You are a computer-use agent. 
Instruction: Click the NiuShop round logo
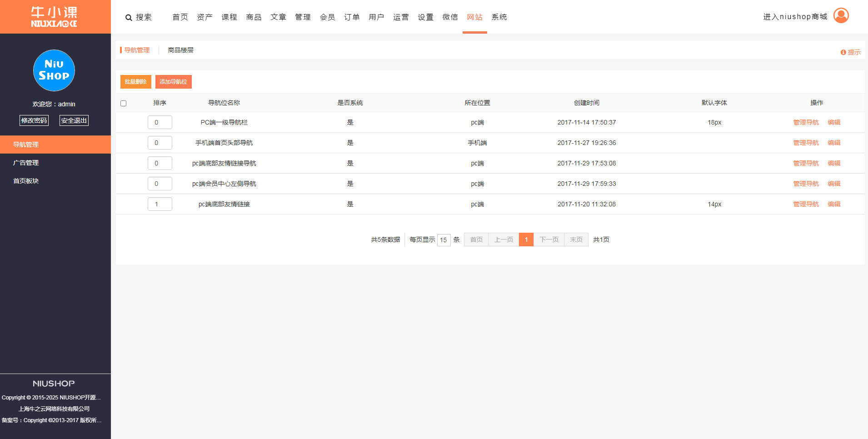pos(54,70)
